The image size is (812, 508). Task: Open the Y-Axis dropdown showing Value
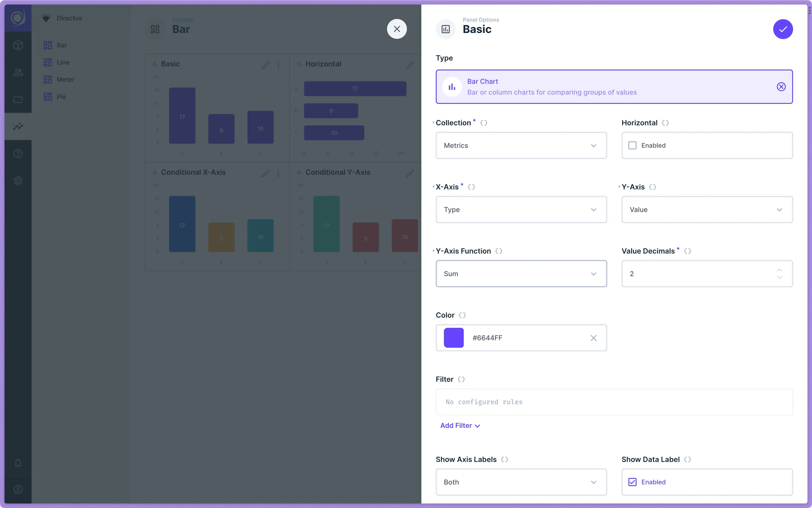707,210
